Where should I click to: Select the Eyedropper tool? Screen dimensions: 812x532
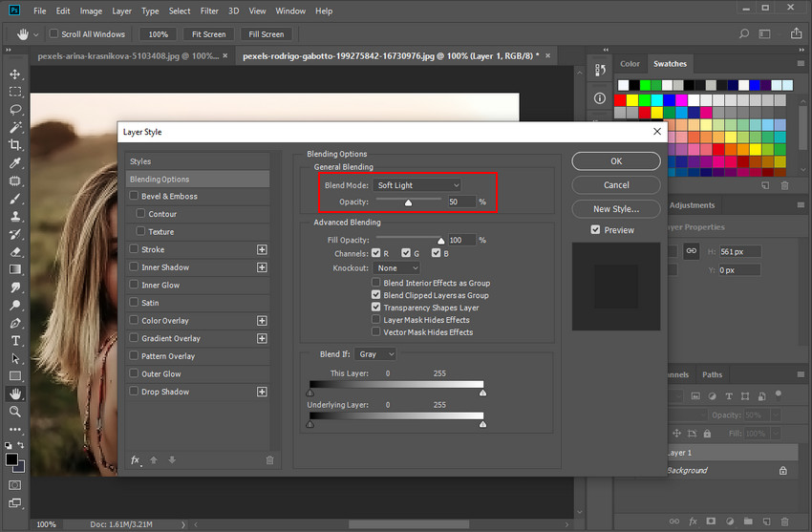15,163
